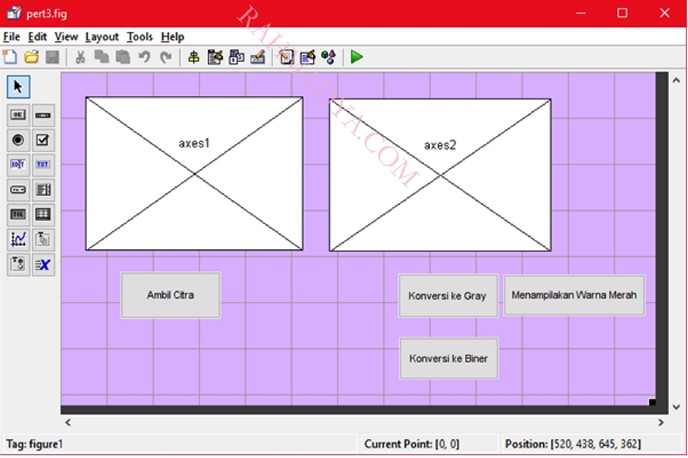Select the Push Button palette tool
This screenshot has width=688, height=458.
coord(18,115)
